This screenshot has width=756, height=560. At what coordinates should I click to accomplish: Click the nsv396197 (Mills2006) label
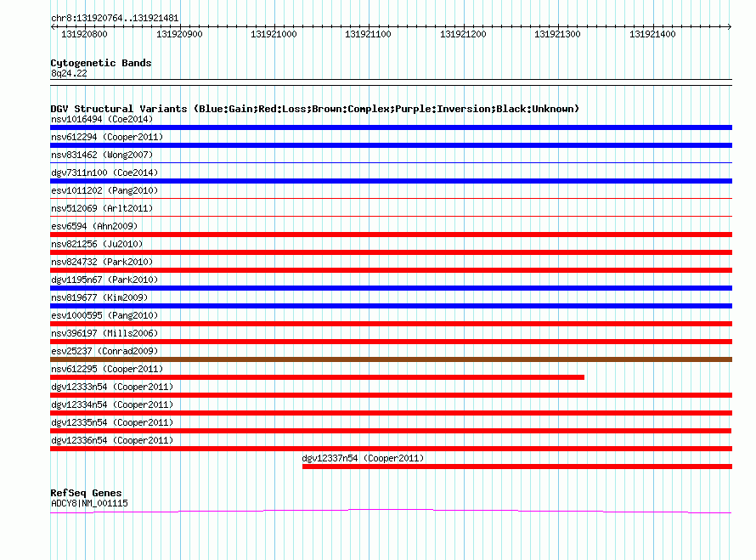click(104, 333)
